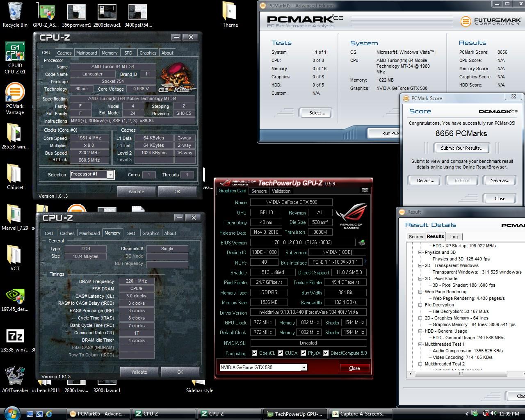Open the 2800clawuc1 file in the top desktop row

point(107,15)
